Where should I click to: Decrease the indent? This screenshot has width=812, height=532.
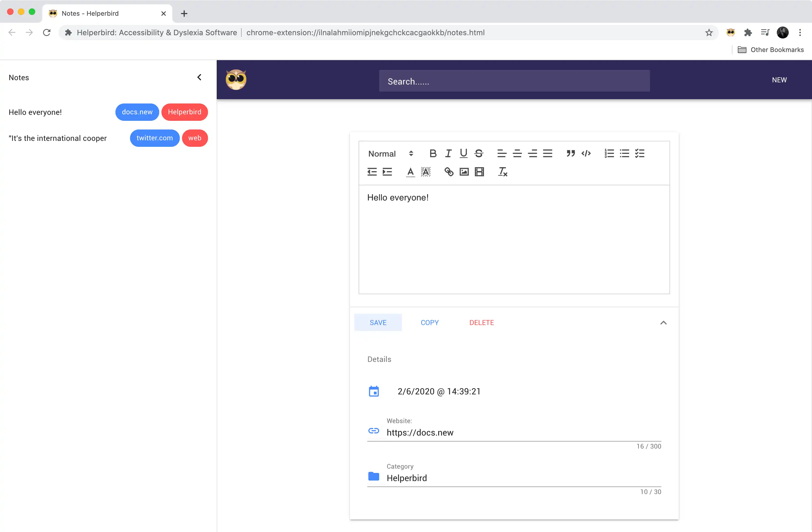tap(372, 172)
